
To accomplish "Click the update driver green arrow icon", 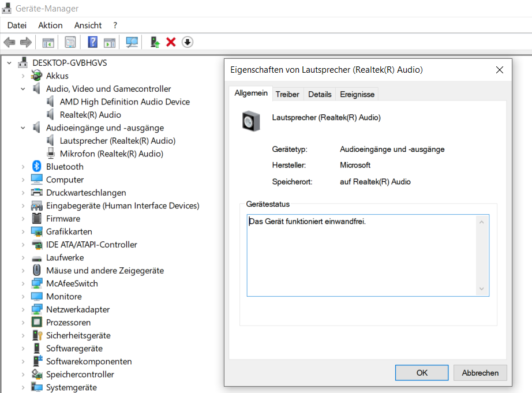I will click(155, 42).
